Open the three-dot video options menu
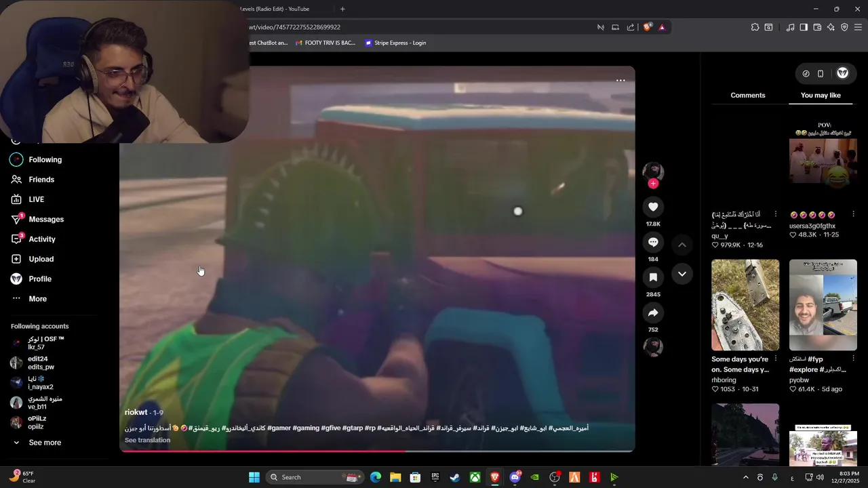Screen dimensions: 868x488 [x=620, y=80]
